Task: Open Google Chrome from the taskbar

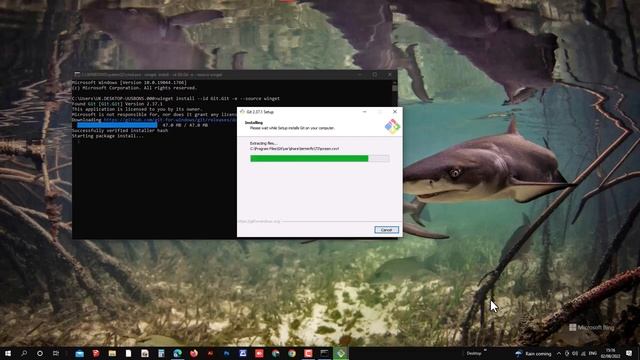Action: [x=292, y=353]
